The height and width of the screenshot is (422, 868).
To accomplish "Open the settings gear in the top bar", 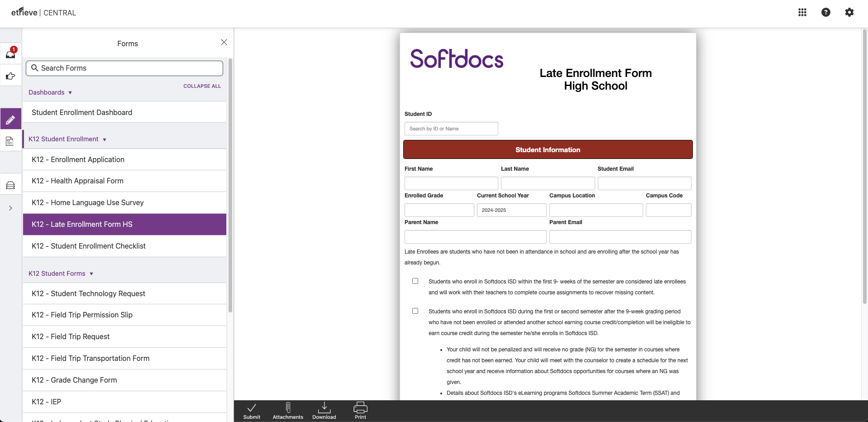I will pos(849,12).
